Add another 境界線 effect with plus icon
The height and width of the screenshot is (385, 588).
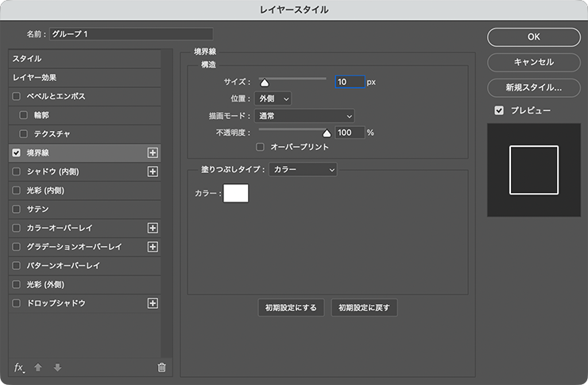(x=153, y=152)
